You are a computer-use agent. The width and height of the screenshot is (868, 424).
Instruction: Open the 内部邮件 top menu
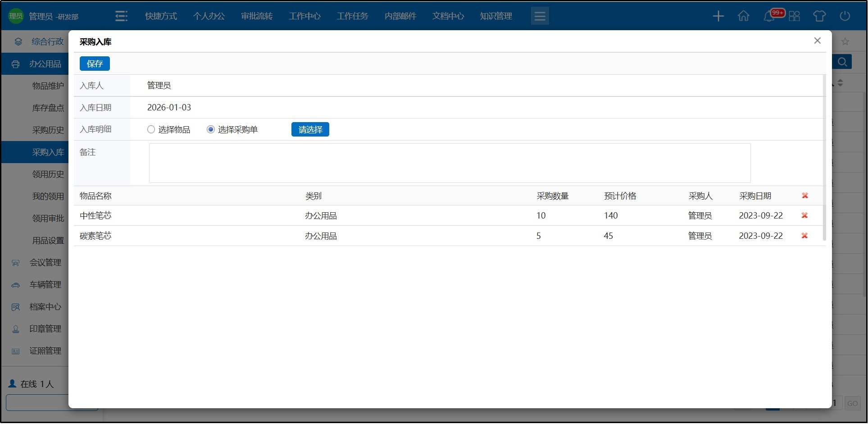[400, 16]
